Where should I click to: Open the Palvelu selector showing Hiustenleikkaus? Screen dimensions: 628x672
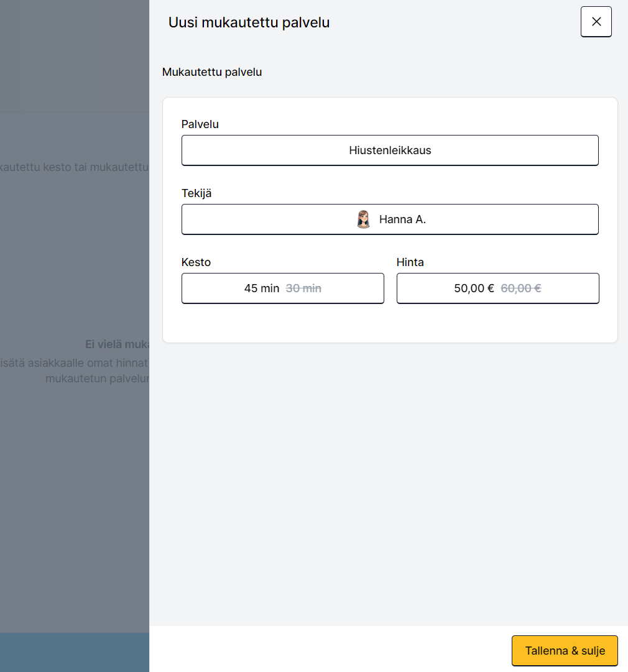(x=390, y=150)
